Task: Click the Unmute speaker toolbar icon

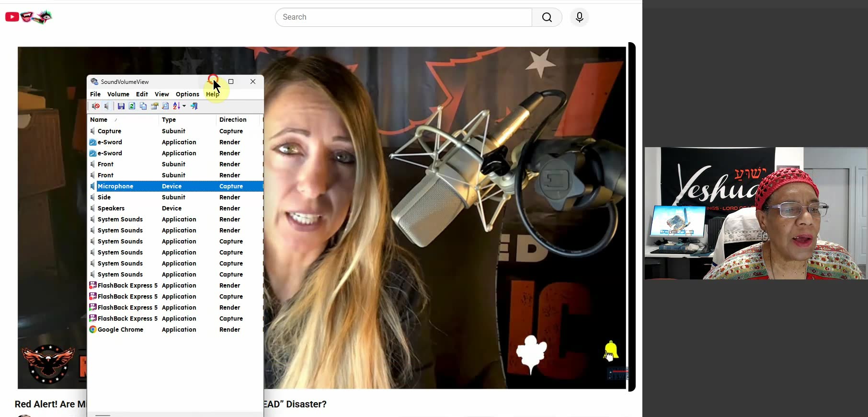Action: (107, 106)
